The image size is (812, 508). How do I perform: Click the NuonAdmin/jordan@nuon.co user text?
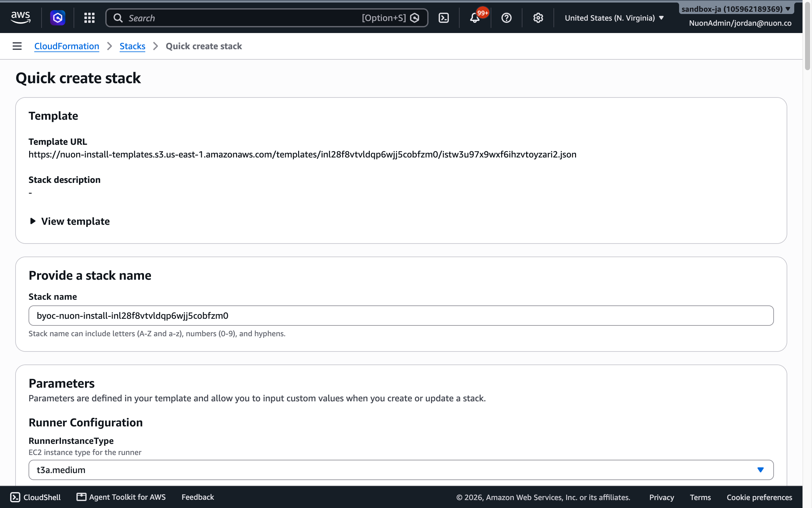coord(740,23)
